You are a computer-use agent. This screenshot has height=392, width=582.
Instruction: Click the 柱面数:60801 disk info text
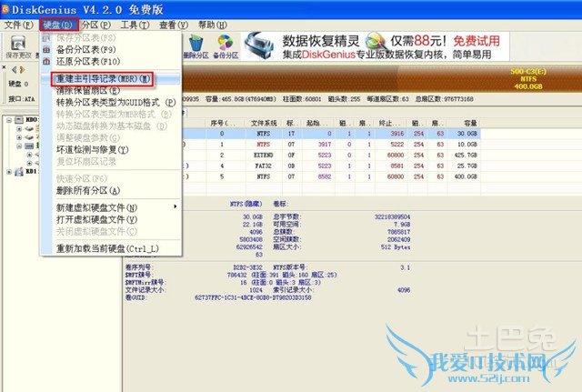[302, 99]
